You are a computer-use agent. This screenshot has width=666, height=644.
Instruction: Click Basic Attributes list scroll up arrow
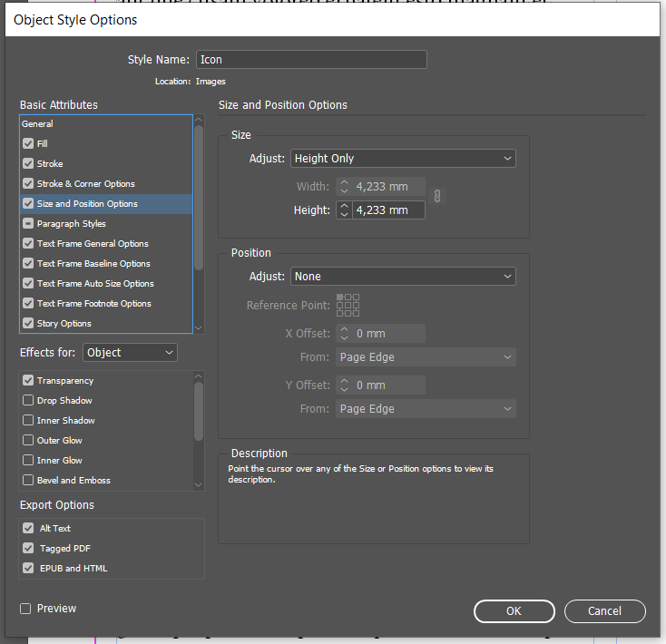click(199, 120)
